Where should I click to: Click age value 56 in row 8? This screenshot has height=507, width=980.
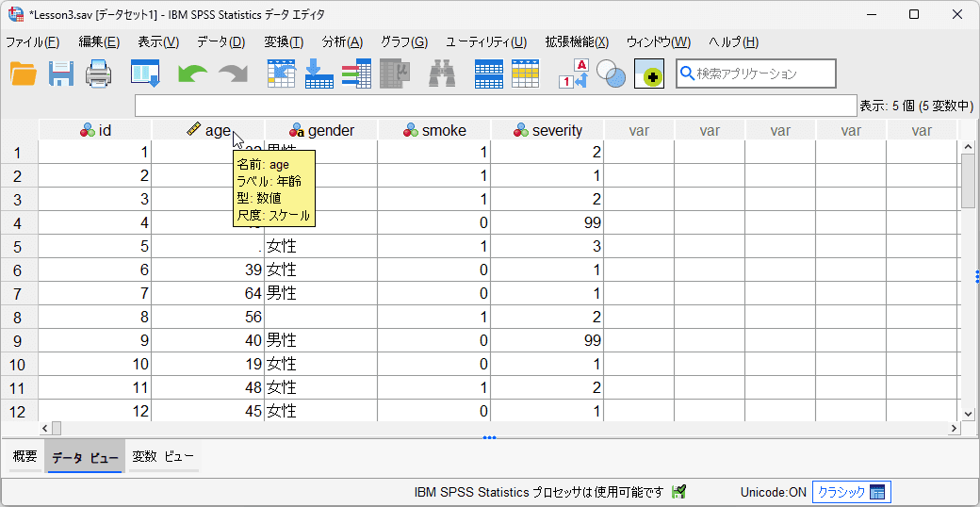pyautogui.click(x=208, y=317)
